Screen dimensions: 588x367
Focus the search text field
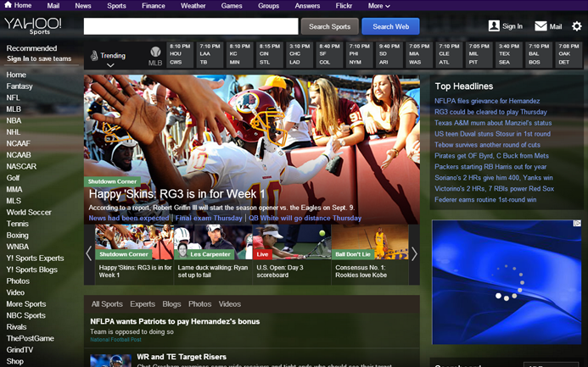click(x=191, y=26)
